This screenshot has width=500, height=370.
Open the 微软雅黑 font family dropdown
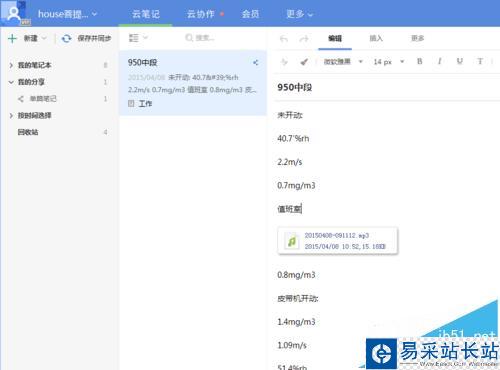pyautogui.click(x=343, y=62)
